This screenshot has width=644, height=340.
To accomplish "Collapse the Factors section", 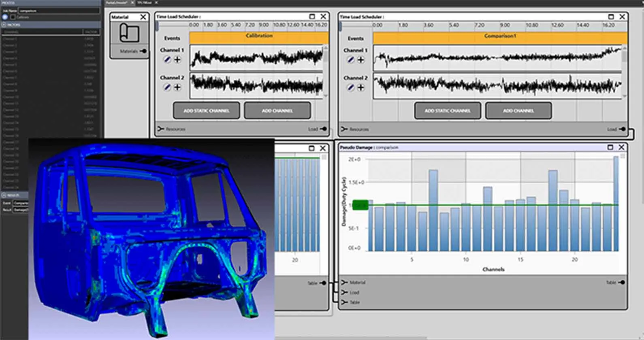I will click(x=4, y=25).
